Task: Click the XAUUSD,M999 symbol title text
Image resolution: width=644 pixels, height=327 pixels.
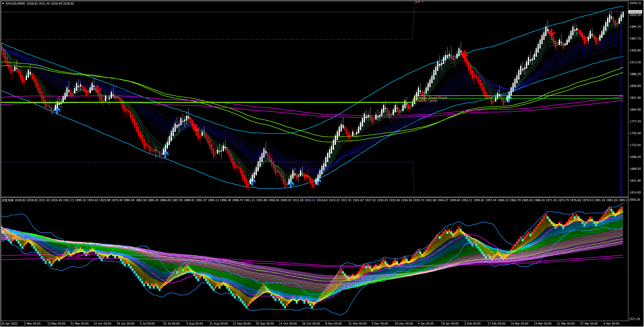Action: (15, 4)
